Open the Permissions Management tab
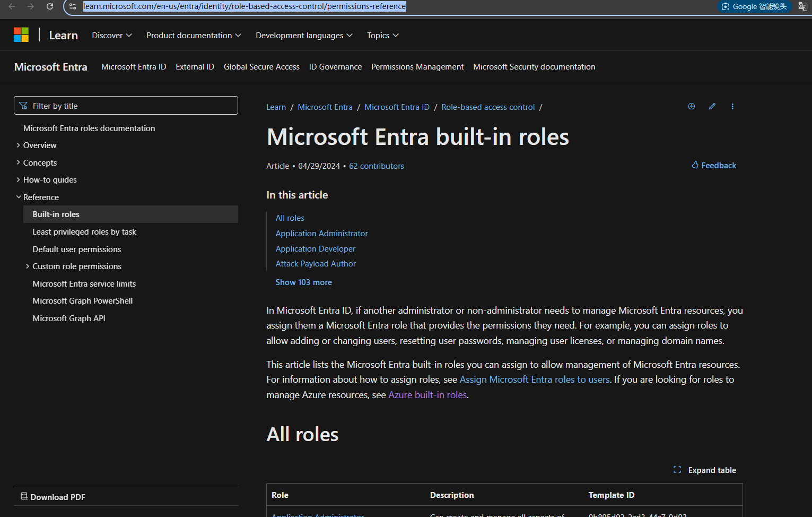The width and height of the screenshot is (812, 517). click(x=417, y=67)
